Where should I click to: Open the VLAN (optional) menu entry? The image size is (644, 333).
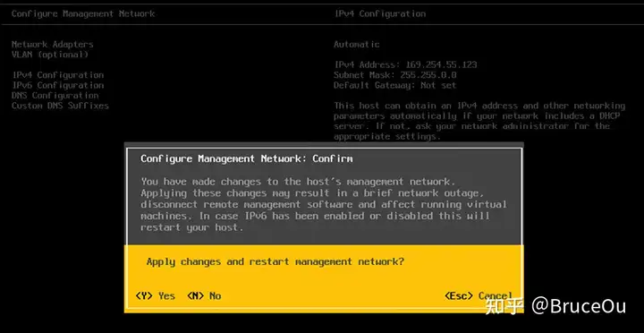tap(50, 55)
